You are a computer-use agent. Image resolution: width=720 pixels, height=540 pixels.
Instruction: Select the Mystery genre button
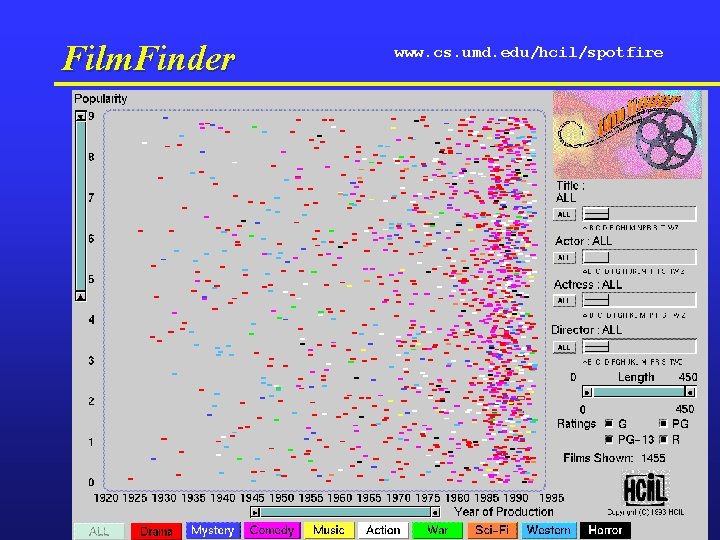click(x=213, y=530)
